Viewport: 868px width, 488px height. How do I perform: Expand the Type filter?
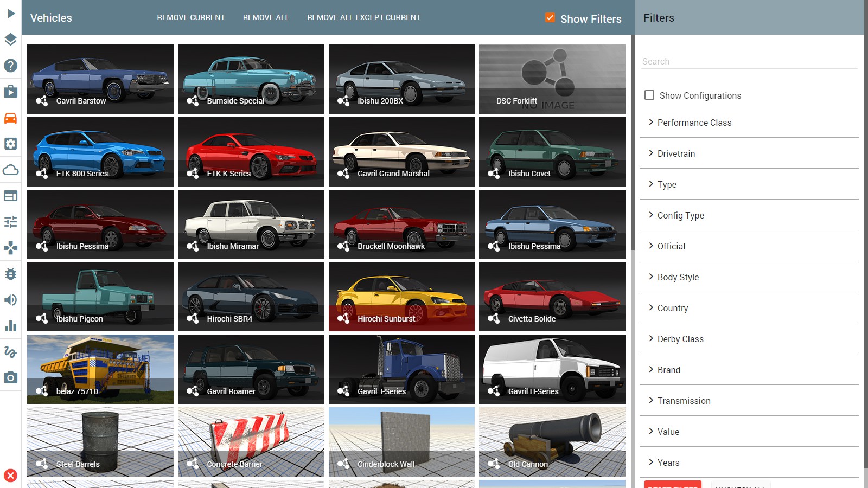[749, 184]
